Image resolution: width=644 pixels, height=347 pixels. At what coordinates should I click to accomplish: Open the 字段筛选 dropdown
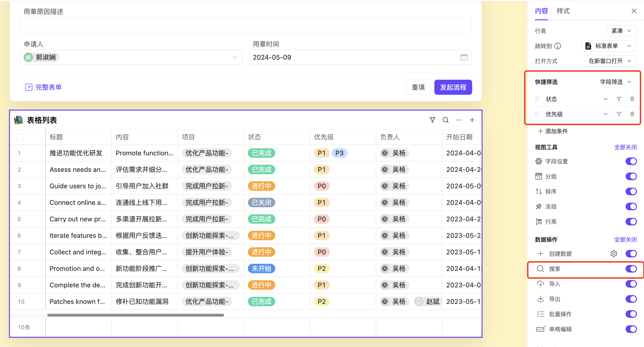point(615,82)
